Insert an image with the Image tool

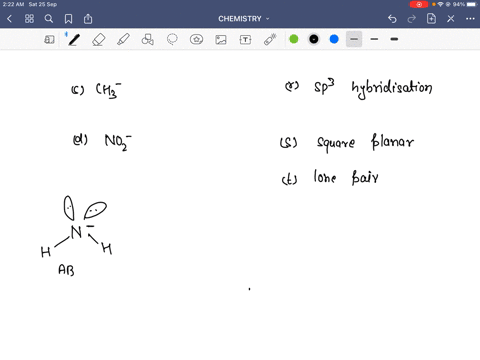(221, 40)
